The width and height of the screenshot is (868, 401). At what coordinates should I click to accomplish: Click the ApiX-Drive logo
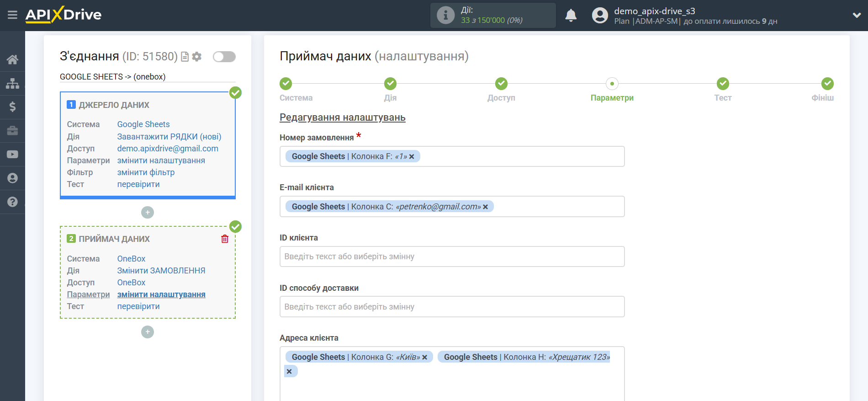(64, 15)
